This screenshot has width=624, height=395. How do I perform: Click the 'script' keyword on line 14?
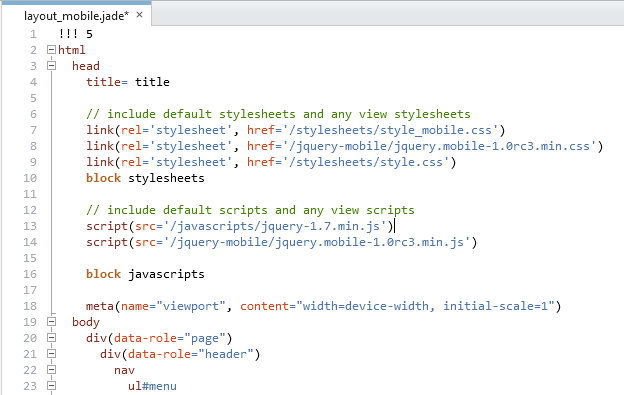click(107, 242)
